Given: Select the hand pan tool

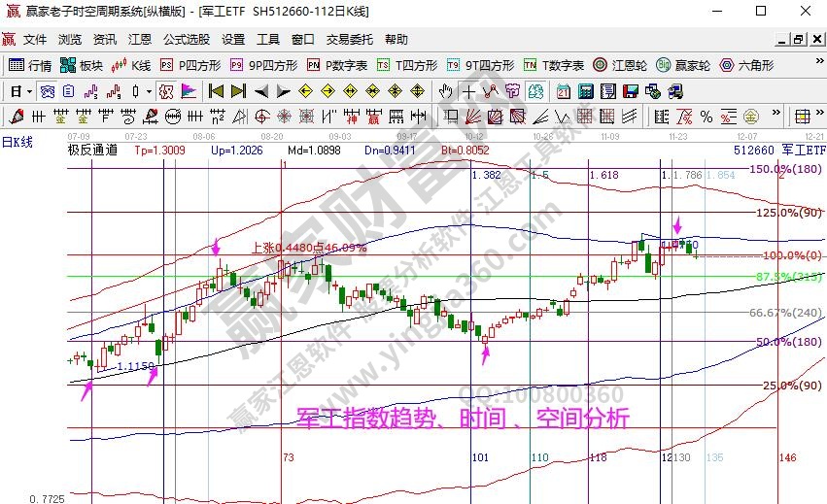Looking at the screenshot, I should pos(445,91).
